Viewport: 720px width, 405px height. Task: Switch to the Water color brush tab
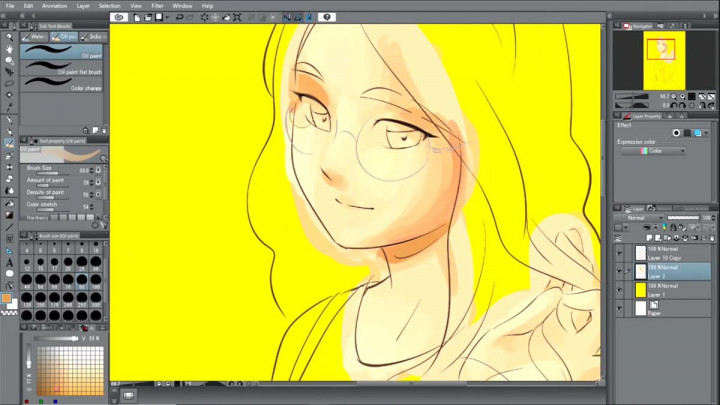40,36
